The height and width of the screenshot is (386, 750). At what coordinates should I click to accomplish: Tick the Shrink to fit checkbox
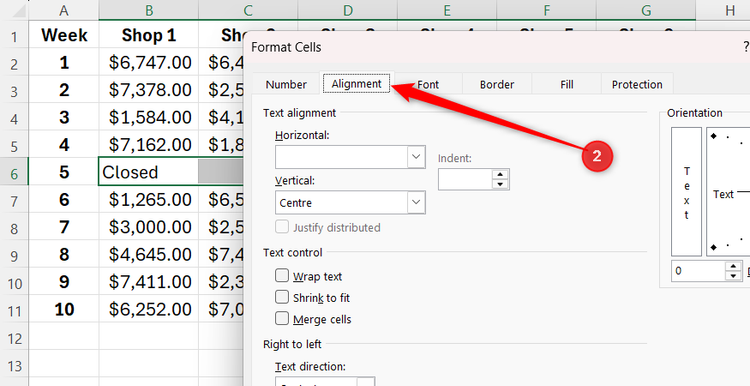point(282,297)
